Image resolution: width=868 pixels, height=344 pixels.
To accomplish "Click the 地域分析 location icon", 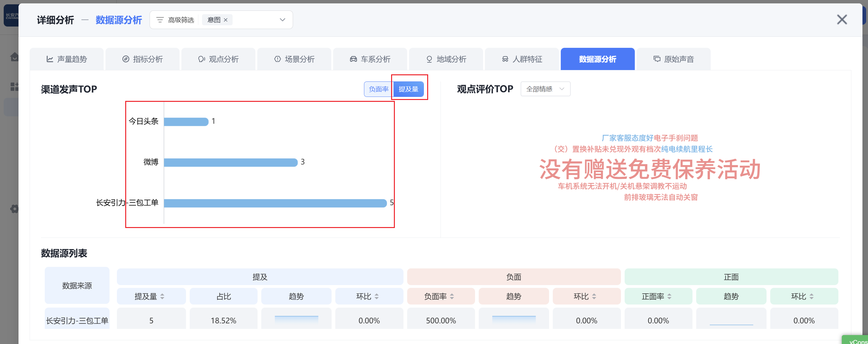I will (429, 59).
